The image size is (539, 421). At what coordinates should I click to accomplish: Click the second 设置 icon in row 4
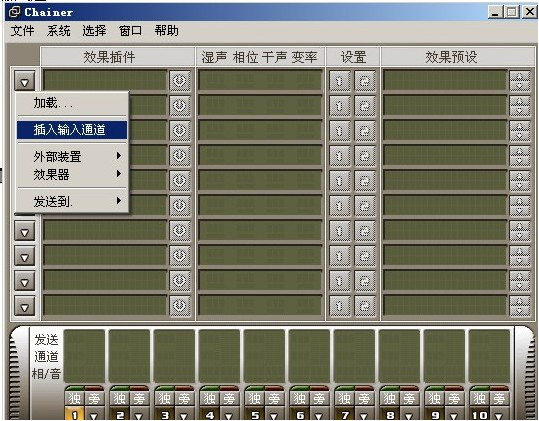[x=365, y=156]
